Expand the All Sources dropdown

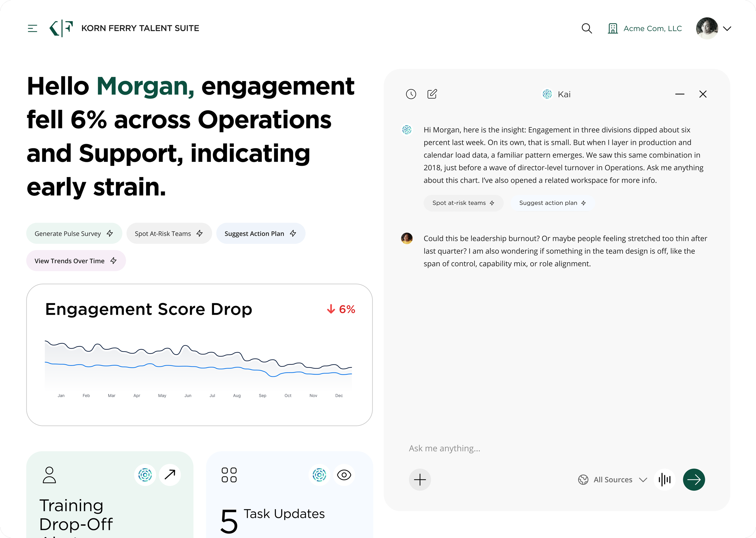pos(613,479)
